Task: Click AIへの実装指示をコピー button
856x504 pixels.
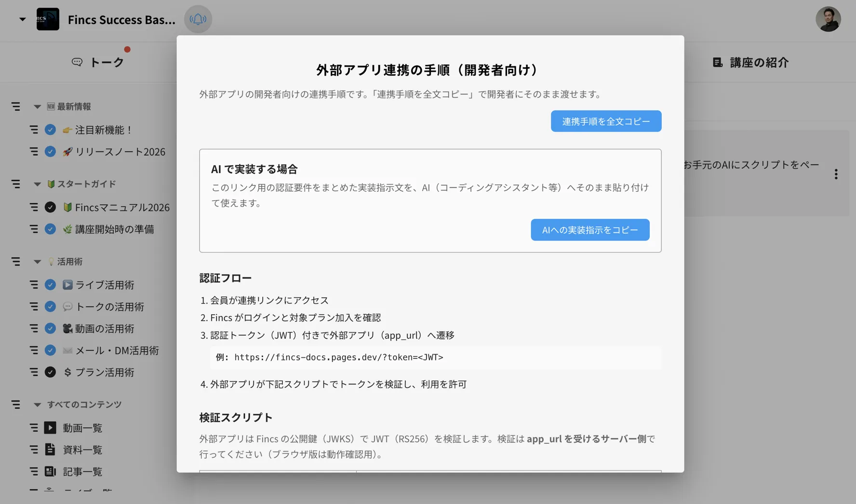Action: pos(590,230)
